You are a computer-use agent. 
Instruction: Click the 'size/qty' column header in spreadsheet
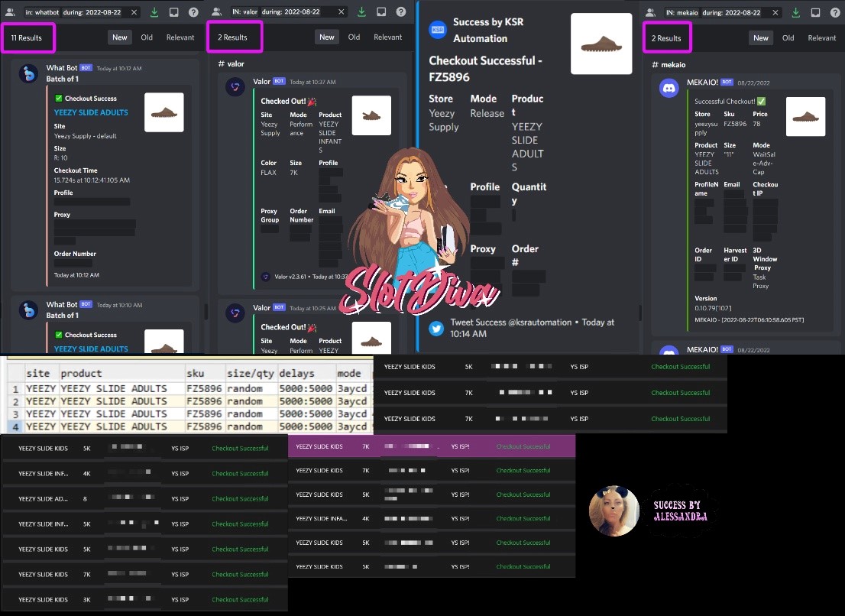[x=251, y=373]
